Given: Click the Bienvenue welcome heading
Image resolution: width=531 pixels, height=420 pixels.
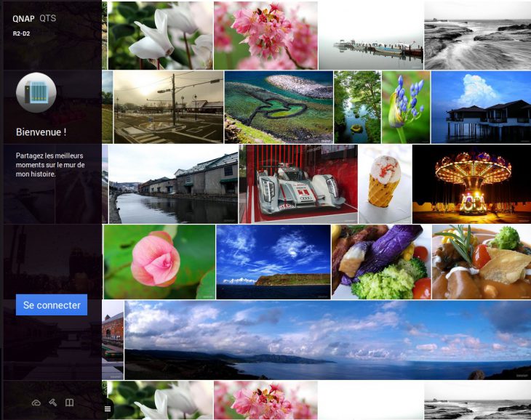Looking at the screenshot, I should point(41,132).
